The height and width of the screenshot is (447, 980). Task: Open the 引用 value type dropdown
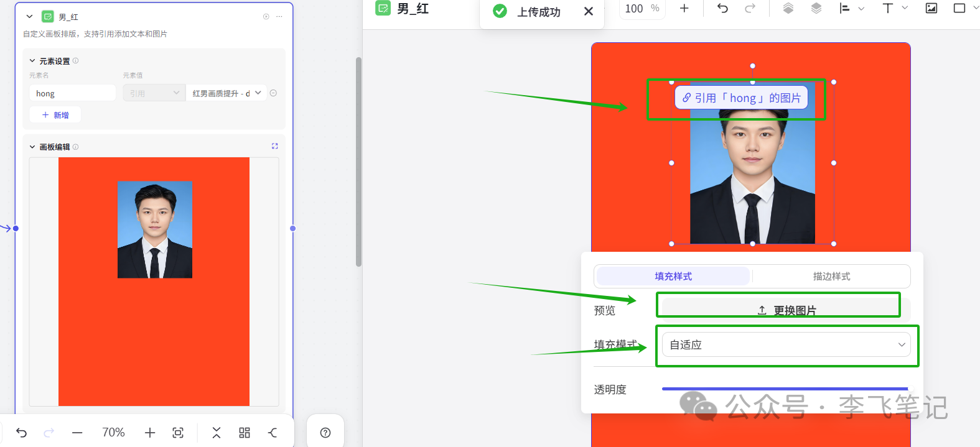pyautogui.click(x=154, y=93)
